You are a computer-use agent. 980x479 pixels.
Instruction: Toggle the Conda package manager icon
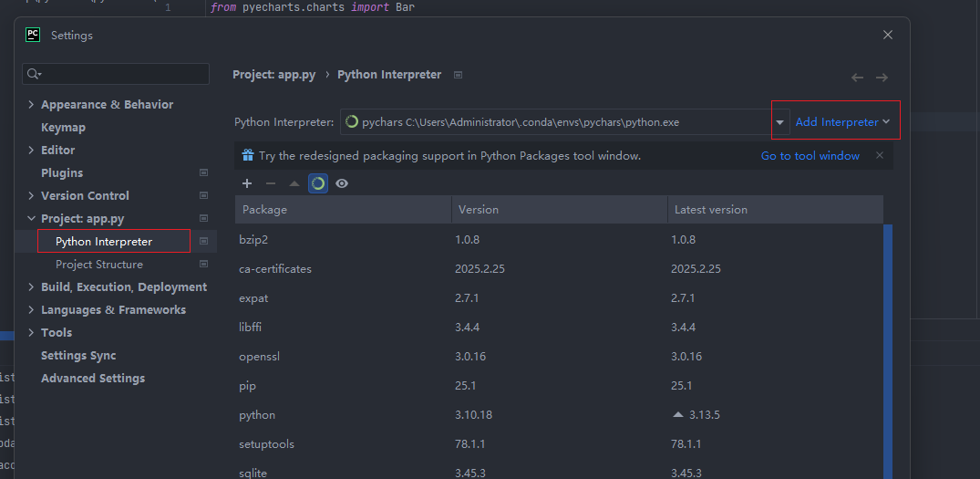tap(318, 183)
